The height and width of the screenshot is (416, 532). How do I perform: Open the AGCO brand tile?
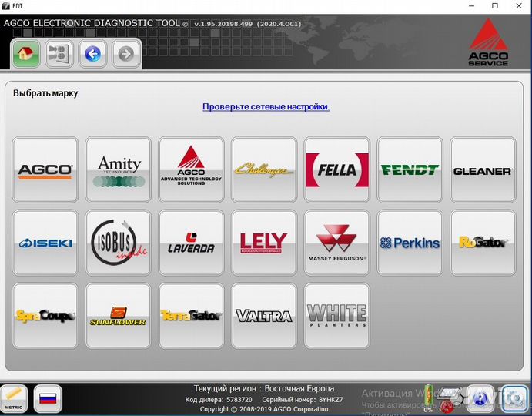pos(45,169)
